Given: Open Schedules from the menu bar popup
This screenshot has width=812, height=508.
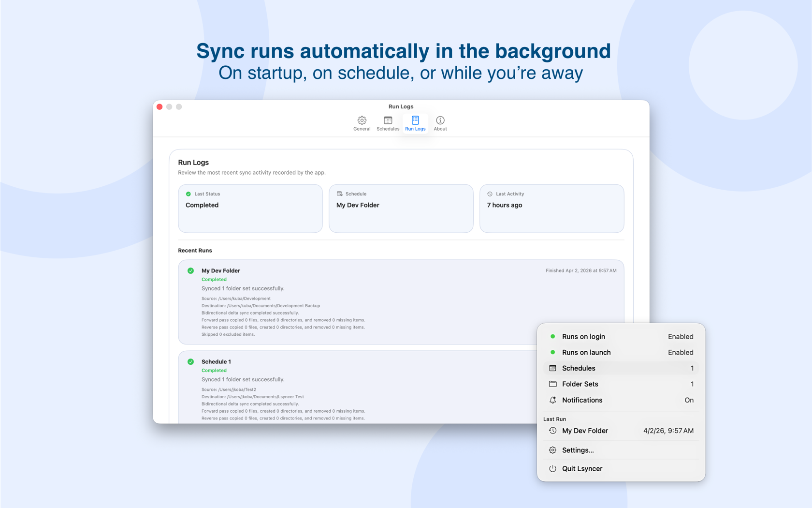Looking at the screenshot, I should coord(621,368).
